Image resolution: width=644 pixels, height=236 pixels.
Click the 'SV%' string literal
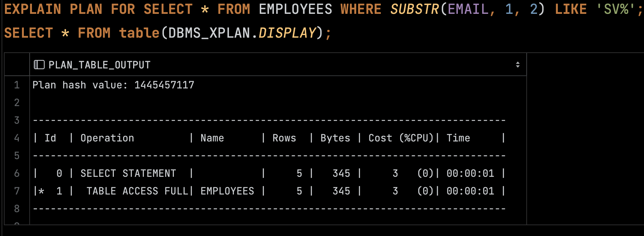[616, 9]
